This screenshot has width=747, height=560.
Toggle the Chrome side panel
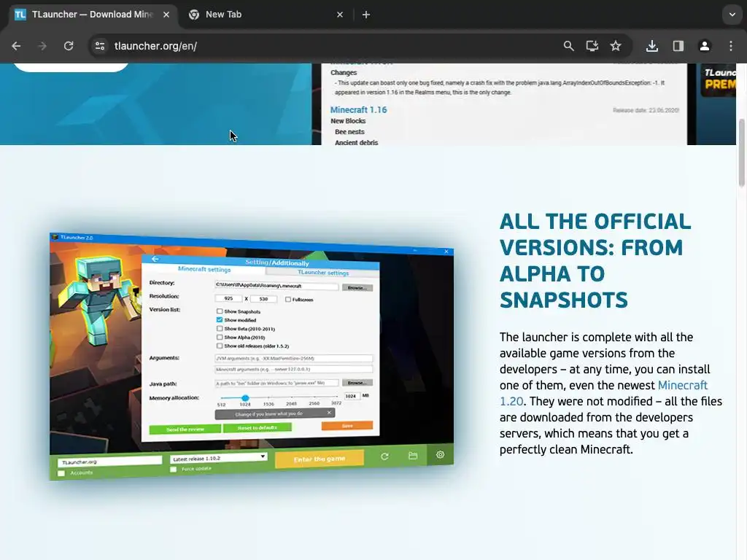tap(678, 46)
